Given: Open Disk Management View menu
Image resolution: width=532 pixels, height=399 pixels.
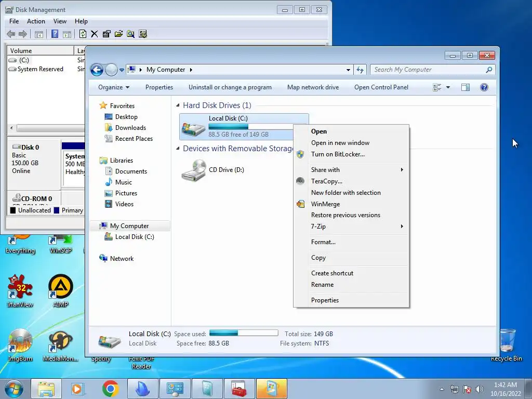Looking at the screenshot, I should [x=60, y=21].
